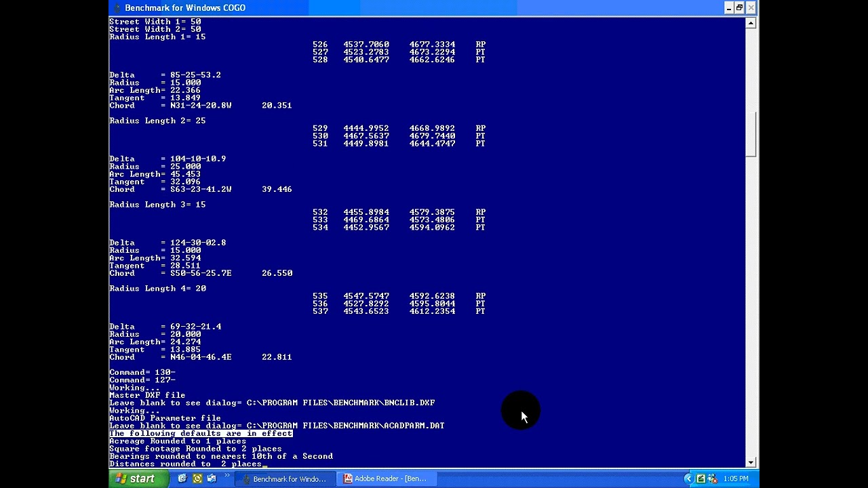Click the 'Command= 127-' line

click(142, 380)
